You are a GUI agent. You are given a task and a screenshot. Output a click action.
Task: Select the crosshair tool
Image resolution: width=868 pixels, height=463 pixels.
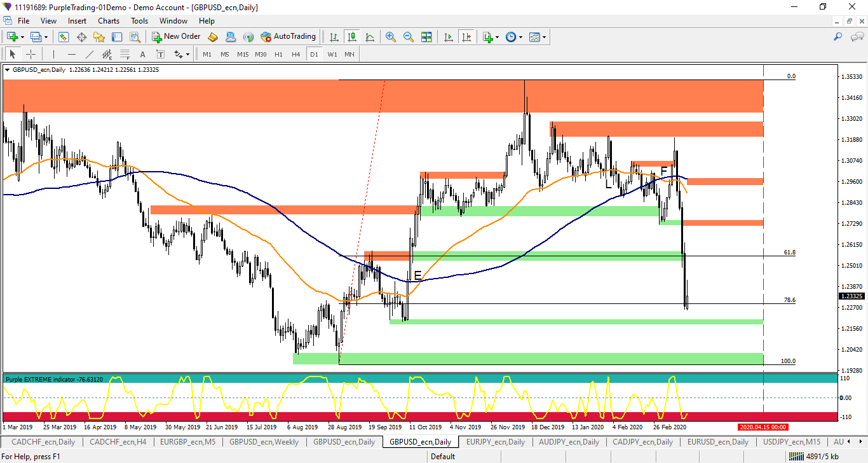(30, 54)
